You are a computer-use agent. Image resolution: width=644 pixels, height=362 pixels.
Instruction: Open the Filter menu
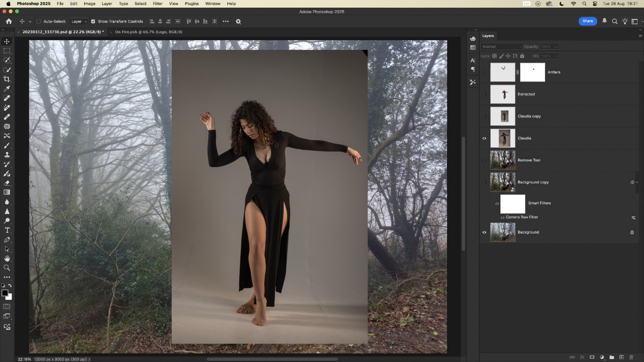point(158,4)
